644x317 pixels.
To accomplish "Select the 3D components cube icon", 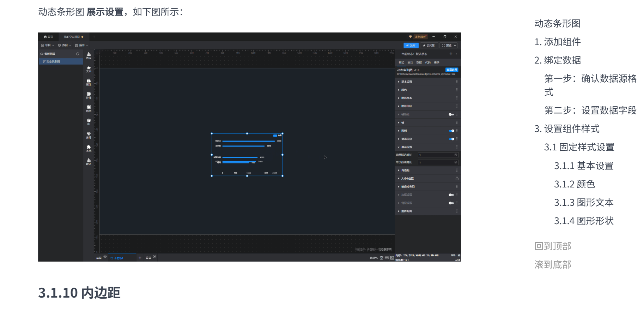I will [x=89, y=121].
